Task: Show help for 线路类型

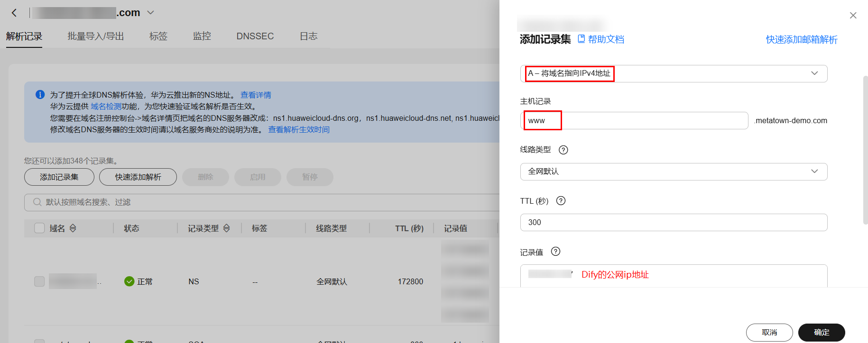Action: [563, 150]
